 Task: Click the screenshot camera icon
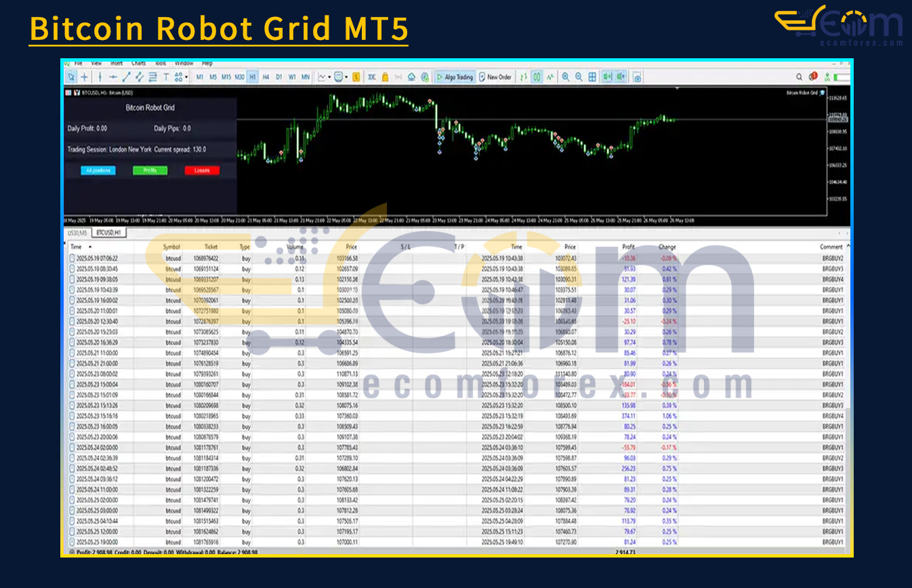point(638,77)
